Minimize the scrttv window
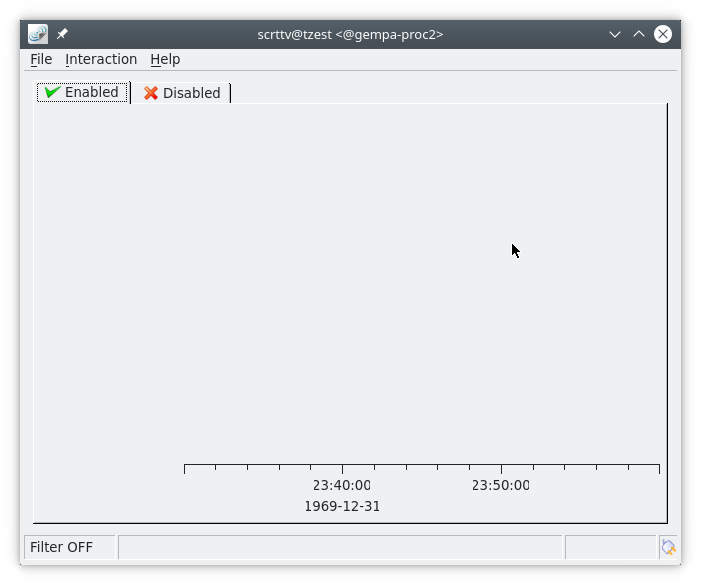701x585 pixels. click(615, 34)
